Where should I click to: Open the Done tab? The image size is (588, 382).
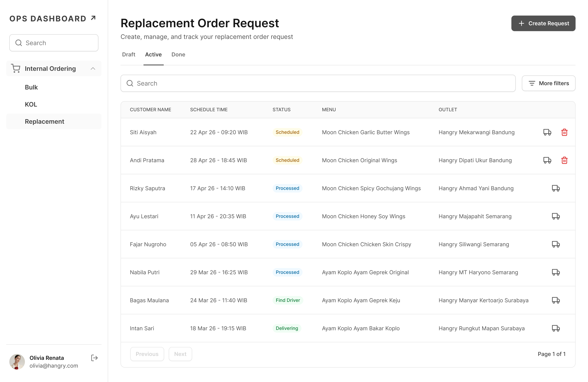tap(178, 54)
